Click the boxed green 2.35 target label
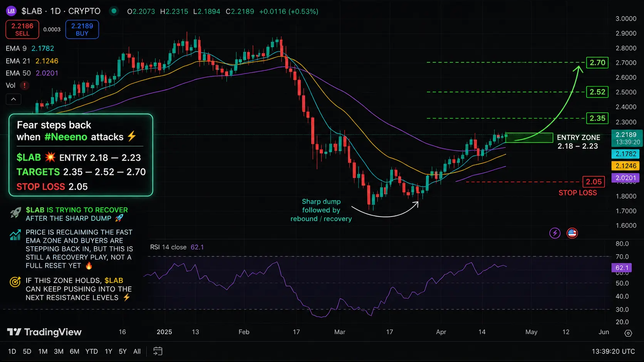 pyautogui.click(x=597, y=118)
